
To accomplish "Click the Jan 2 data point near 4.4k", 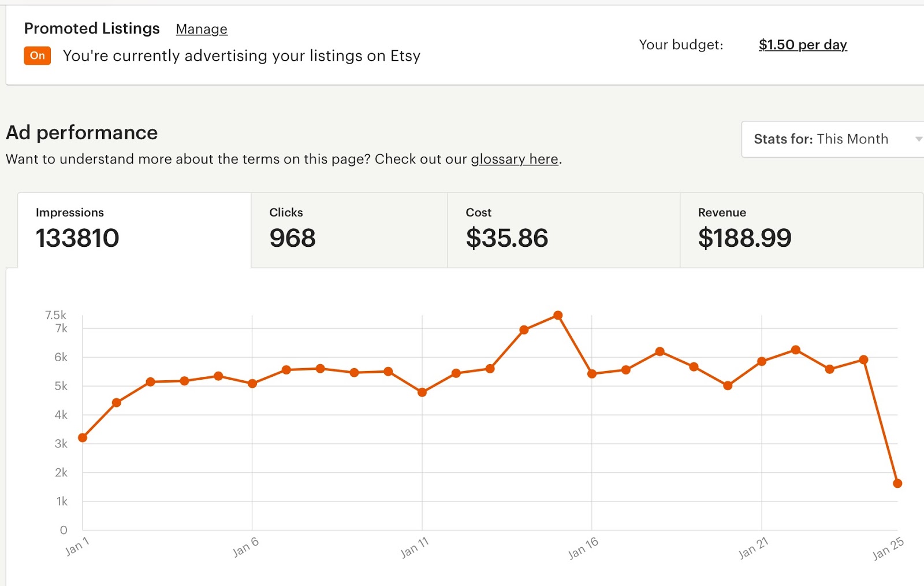I will [x=117, y=403].
